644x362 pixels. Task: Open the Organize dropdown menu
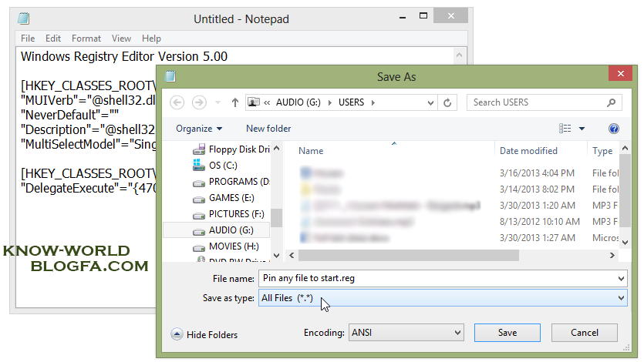(x=198, y=129)
